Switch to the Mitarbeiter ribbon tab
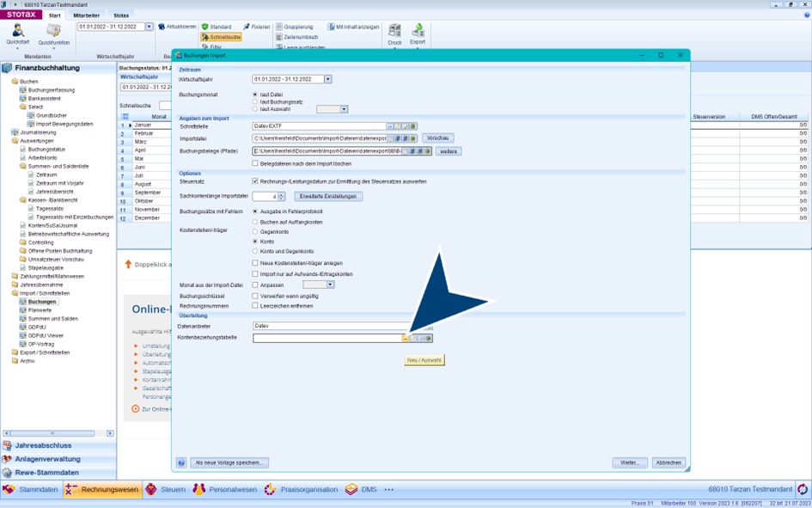 click(x=86, y=15)
